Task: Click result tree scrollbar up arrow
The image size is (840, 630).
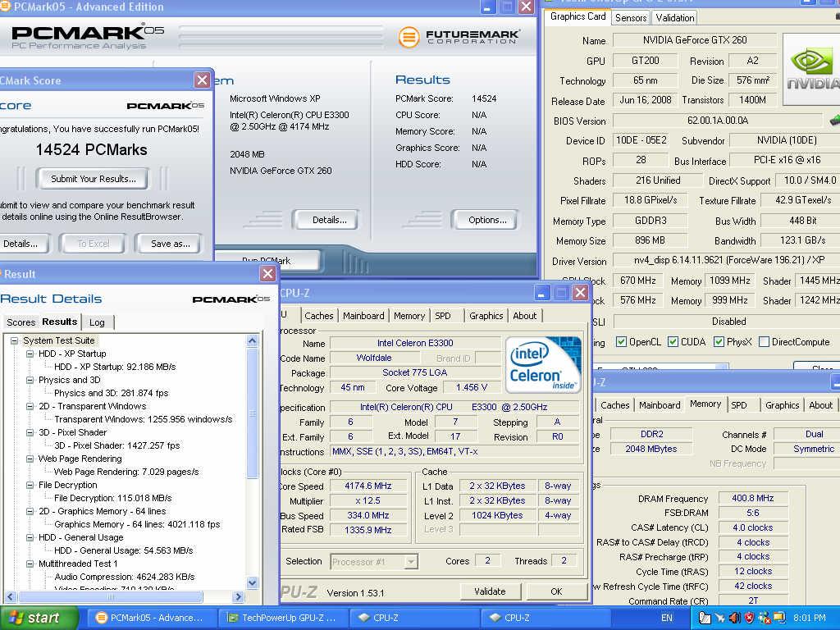Action: [x=253, y=340]
